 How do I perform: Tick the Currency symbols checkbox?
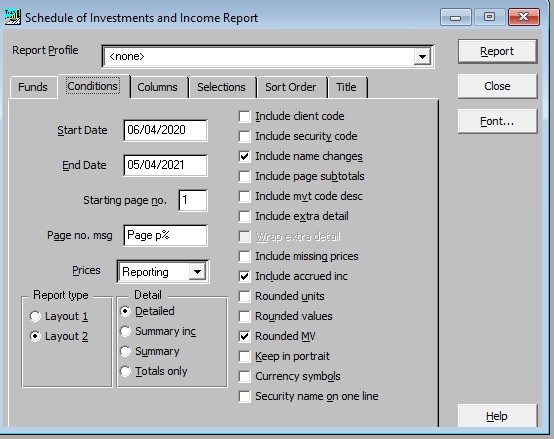(x=244, y=376)
